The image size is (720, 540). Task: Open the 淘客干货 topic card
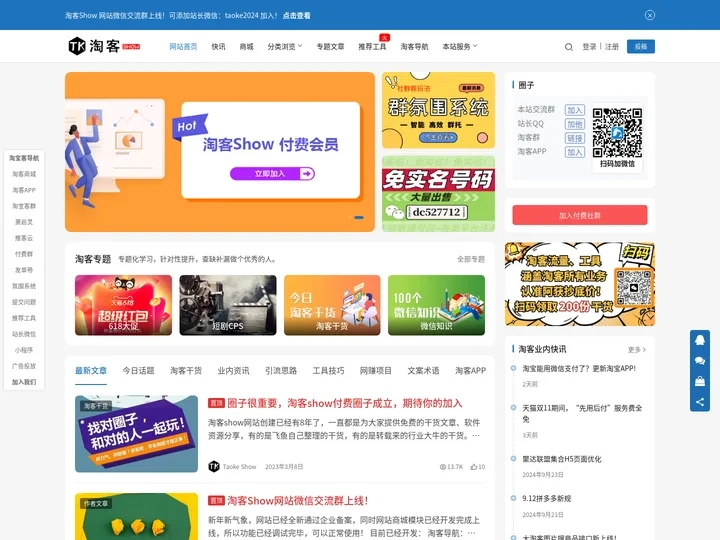[x=332, y=305]
